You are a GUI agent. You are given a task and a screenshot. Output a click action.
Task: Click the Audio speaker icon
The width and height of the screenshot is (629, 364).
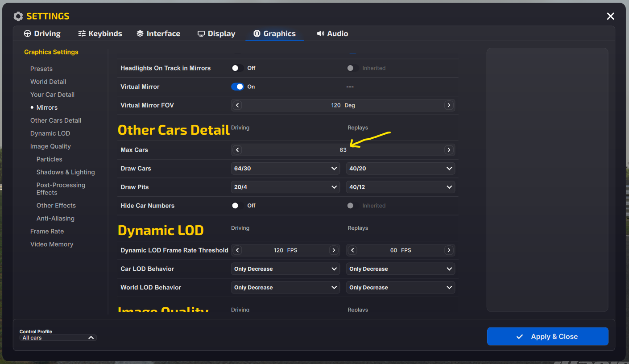tap(320, 33)
